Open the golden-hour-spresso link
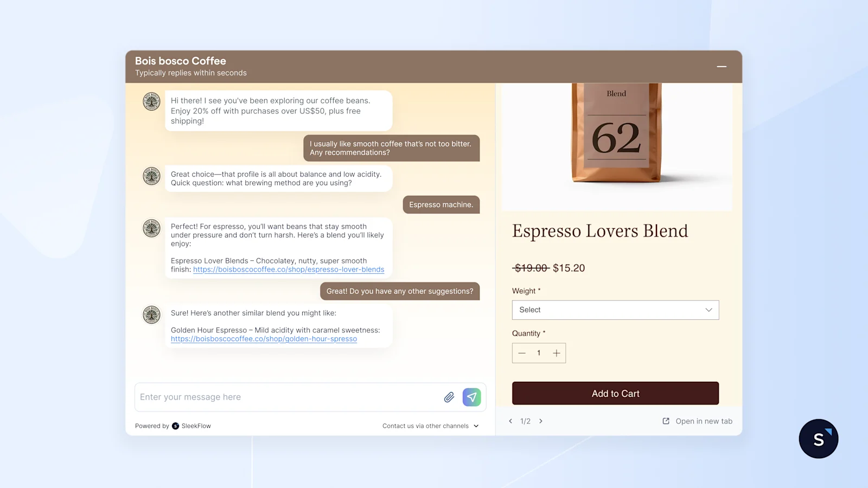Screen dimensions: 868x488 [264, 338]
